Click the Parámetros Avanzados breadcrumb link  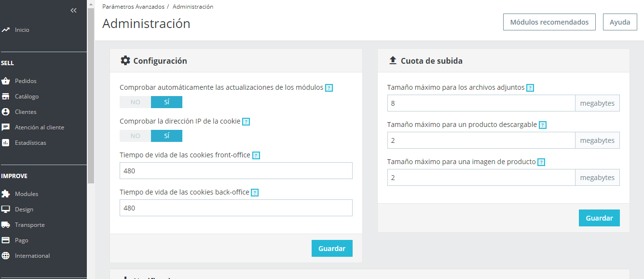(133, 7)
